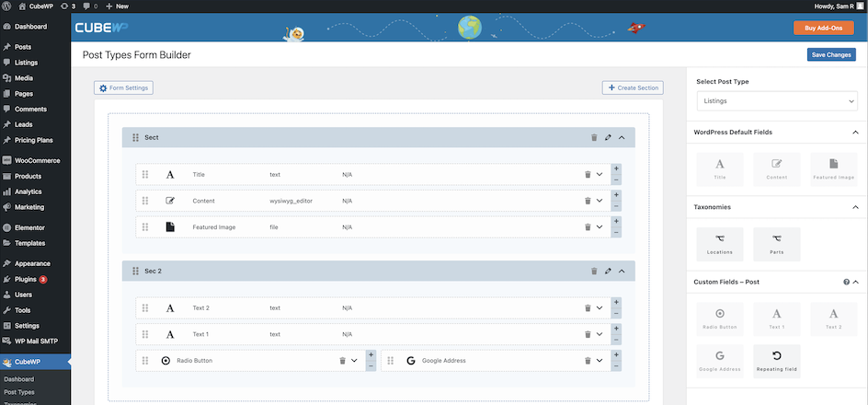The image size is (868, 405).
Task: Expand the Radio Button field options
Action: 354,361
